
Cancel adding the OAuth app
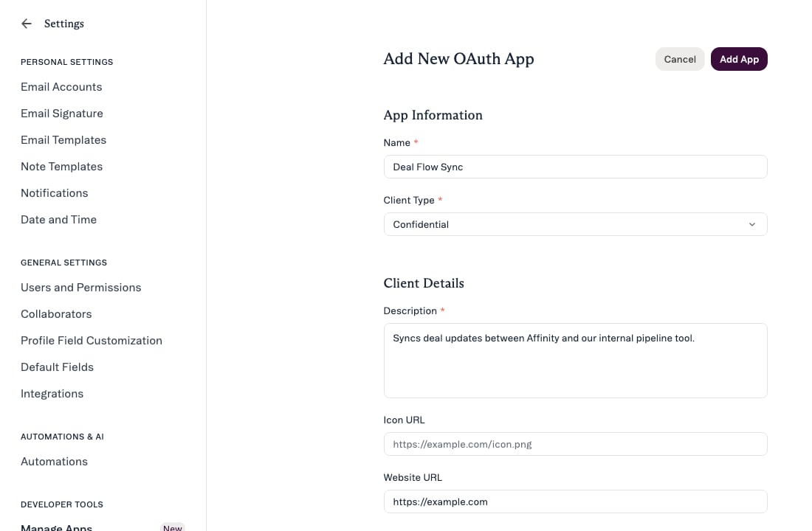pyautogui.click(x=679, y=59)
